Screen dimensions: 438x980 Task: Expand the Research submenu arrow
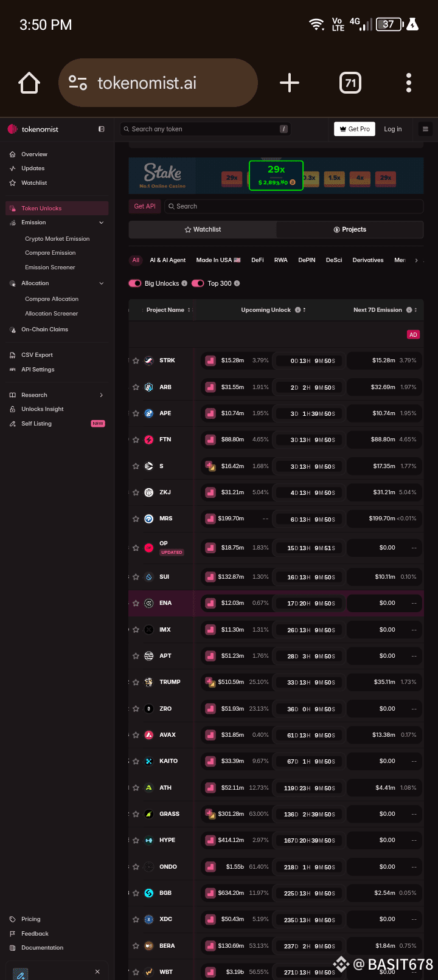pos(102,395)
